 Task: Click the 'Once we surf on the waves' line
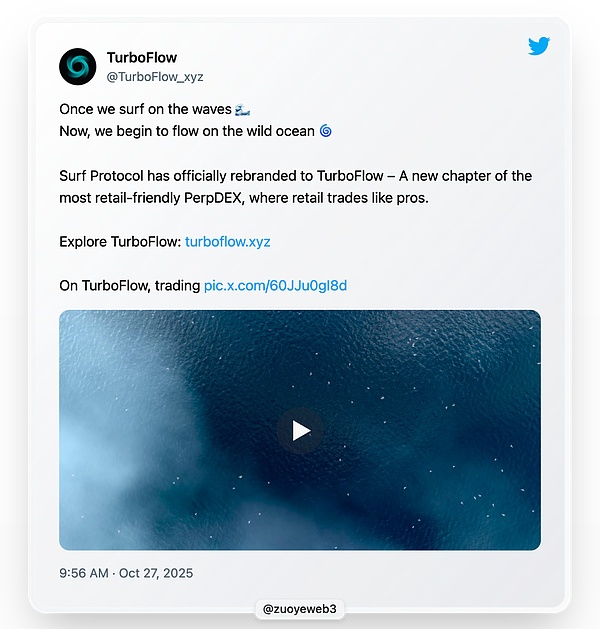click(145, 109)
